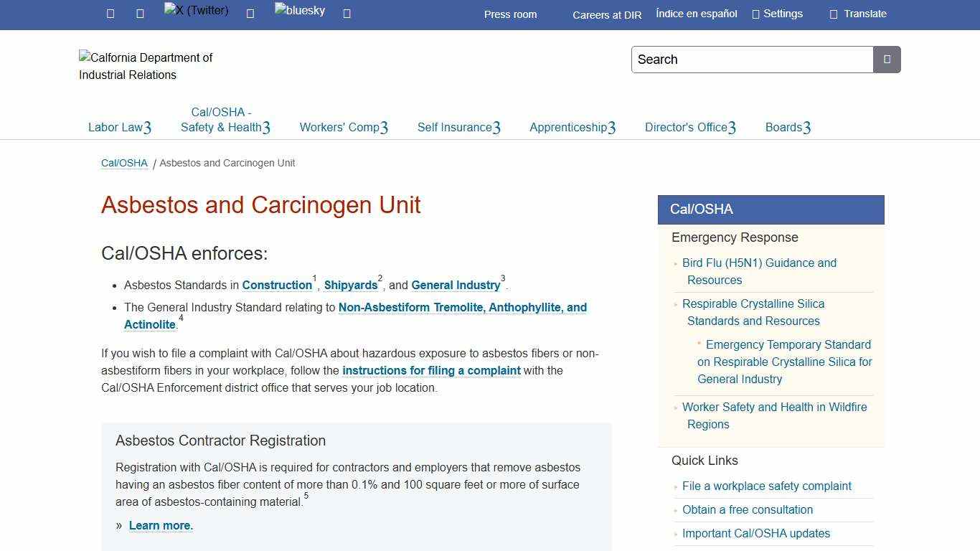Open the Learn more link
Screen dimensions: 980x551
tap(161, 525)
